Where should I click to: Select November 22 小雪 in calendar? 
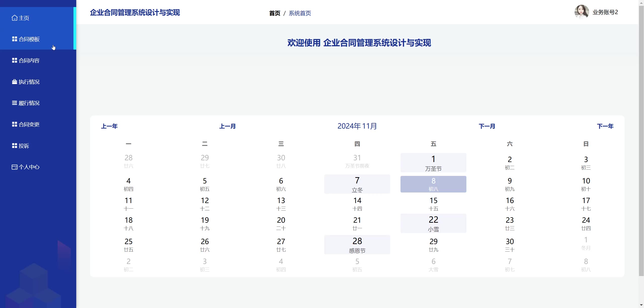[433, 223]
